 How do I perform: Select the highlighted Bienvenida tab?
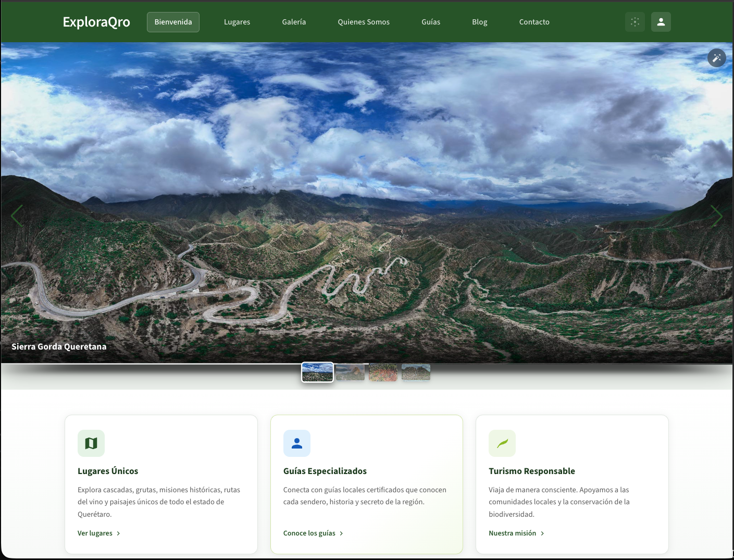[x=173, y=22]
